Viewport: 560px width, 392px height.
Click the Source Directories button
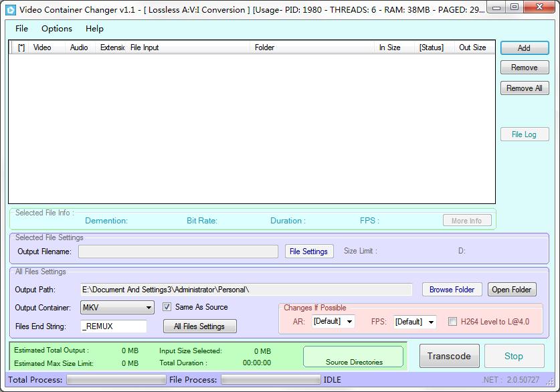click(x=353, y=357)
